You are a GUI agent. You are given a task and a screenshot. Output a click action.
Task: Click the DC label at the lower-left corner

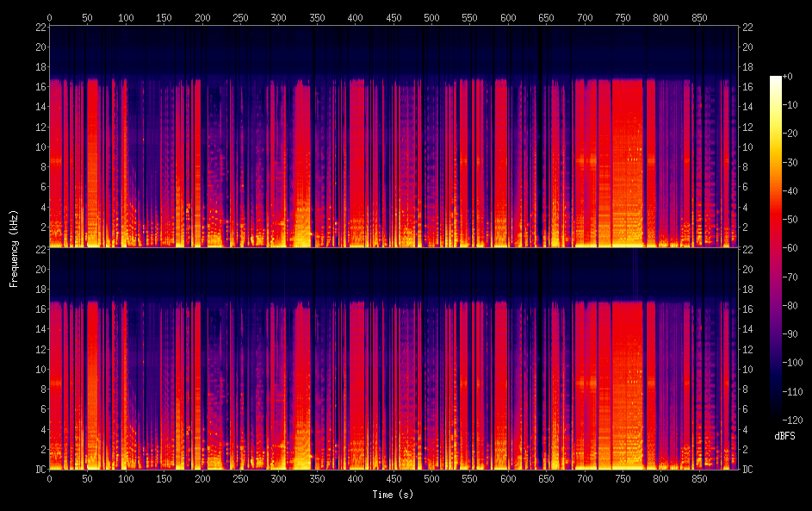pos(40,470)
